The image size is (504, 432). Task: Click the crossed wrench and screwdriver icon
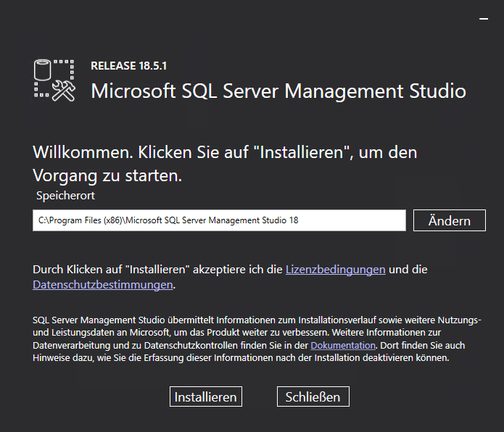pos(64,89)
